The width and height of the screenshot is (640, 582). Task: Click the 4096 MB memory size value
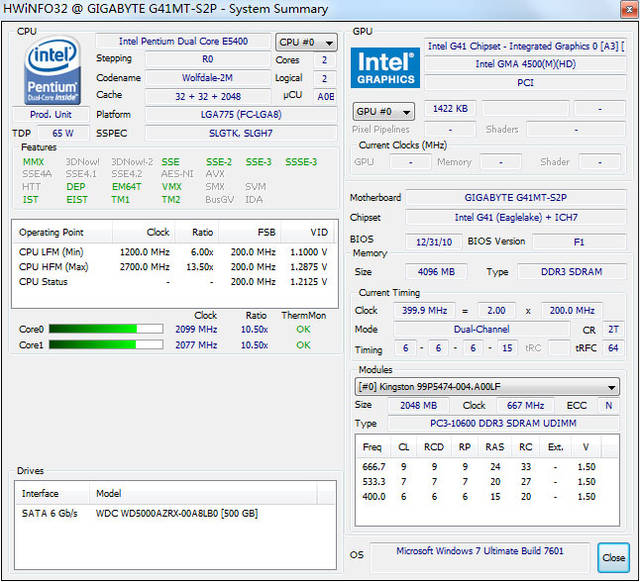click(436, 271)
